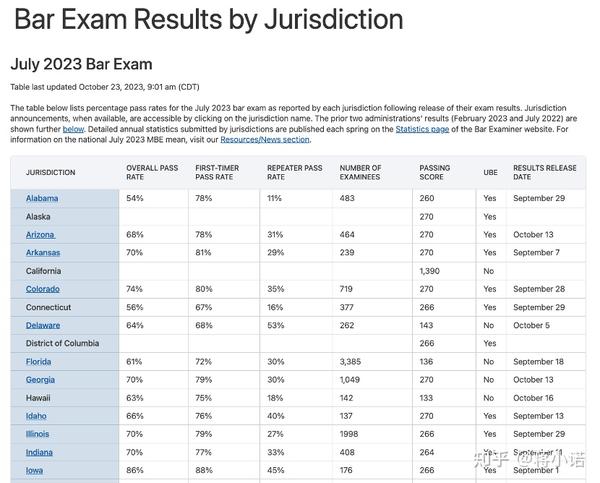Click the Arkansas jurisdiction link
Viewport: 600px width, 483px height.
coord(43,253)
